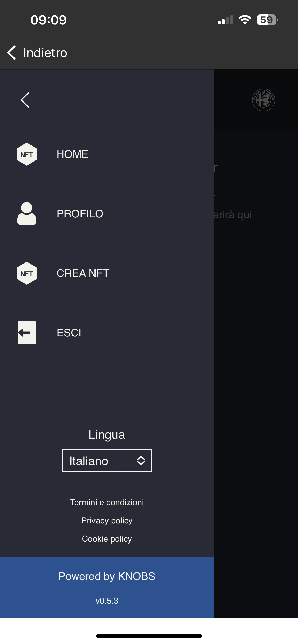
Task: Open the Italiano language dropdown
Action: click(107, 460)
